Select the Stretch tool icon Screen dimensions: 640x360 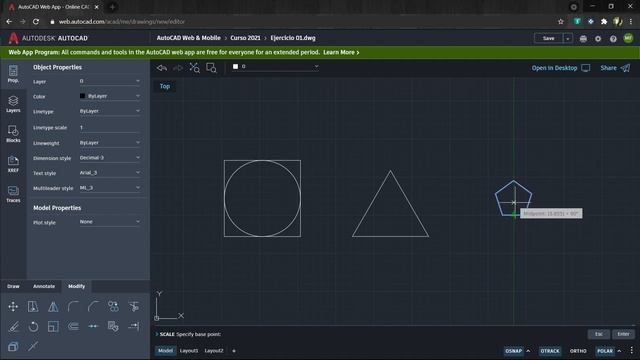click(33, 307)
